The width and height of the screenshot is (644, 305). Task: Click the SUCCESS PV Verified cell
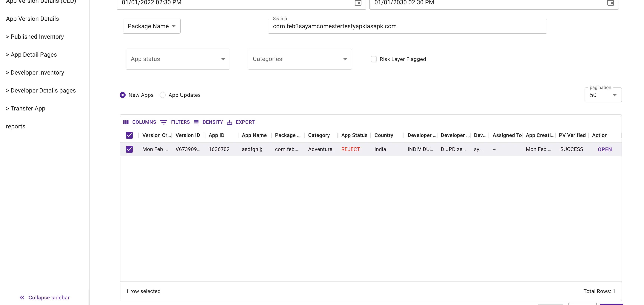tap(571, 149)
